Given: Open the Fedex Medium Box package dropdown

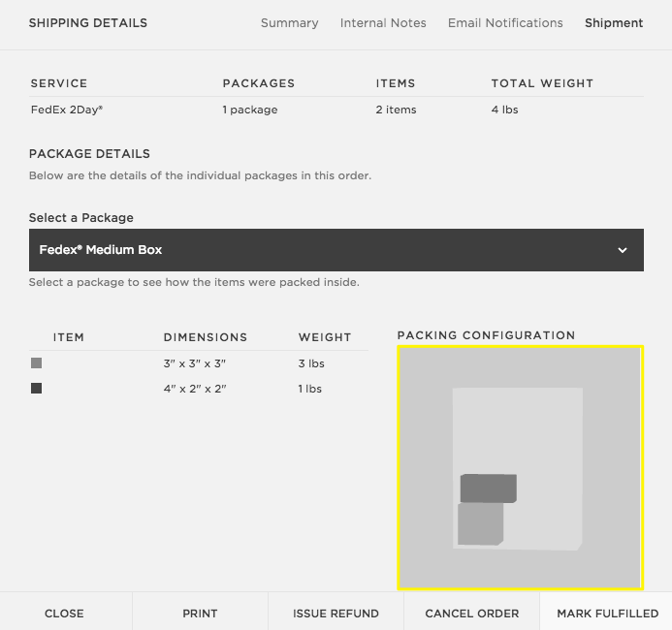Looking at the screenshot, I should click(x=336, y=250).
